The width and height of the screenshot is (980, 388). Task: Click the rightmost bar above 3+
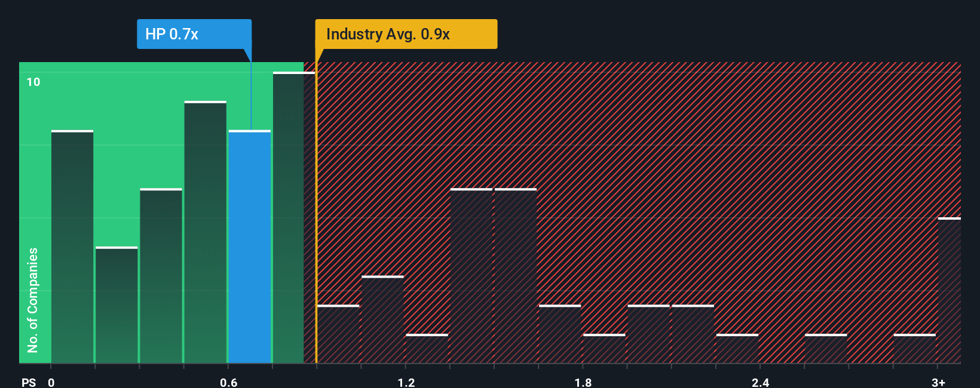[950, 290]
